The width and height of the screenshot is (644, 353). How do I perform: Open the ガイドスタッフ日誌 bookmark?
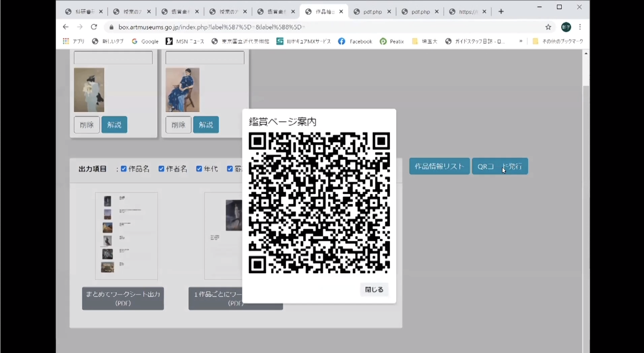(x=475, y=42)
